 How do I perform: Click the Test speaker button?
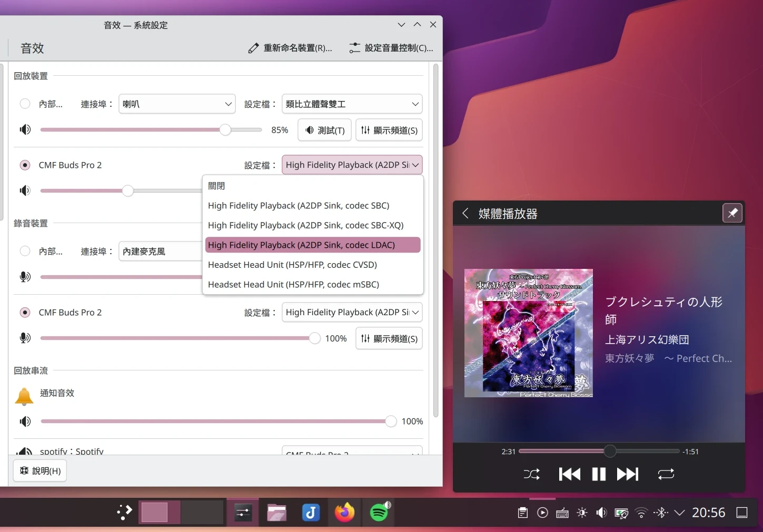pos(324,130)
